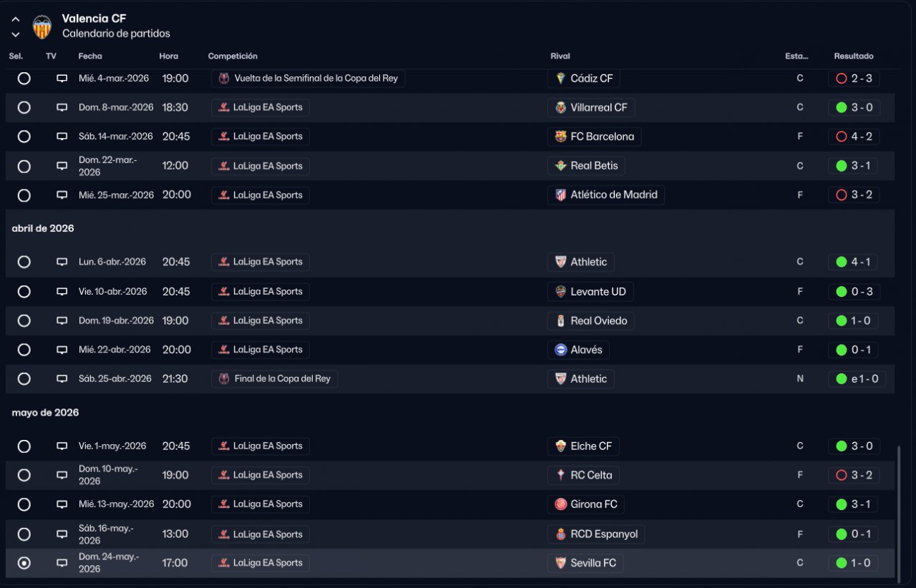Viewport: 916px width, 588px height.
Task: Click the 4 - 2 result against FC Barcelona
Action: 854,137
